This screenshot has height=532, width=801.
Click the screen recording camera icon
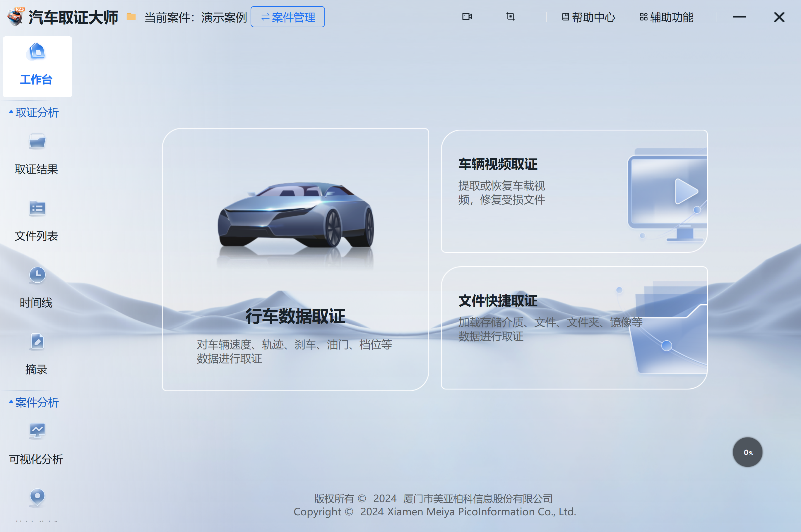(467, 17)
